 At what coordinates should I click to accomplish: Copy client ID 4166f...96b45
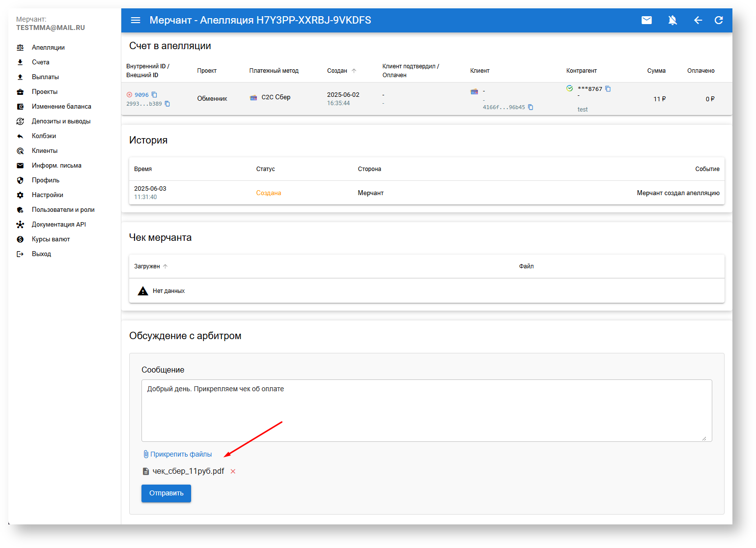point(531,107)
